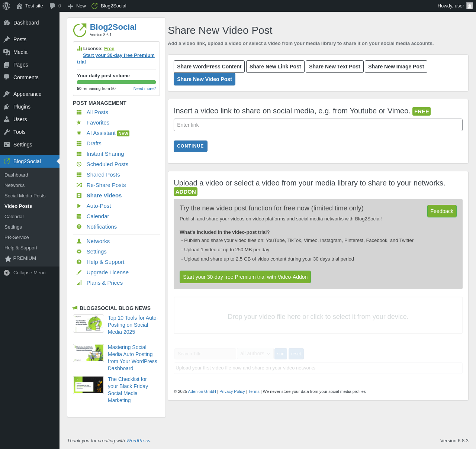Click the Dashboard gauge icon in sidebar
This screenshot has width=476, height=449.
tap(7, 23)
